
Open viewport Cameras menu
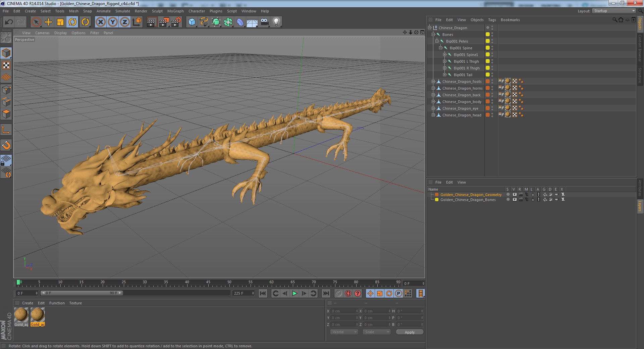coord(42,33)
